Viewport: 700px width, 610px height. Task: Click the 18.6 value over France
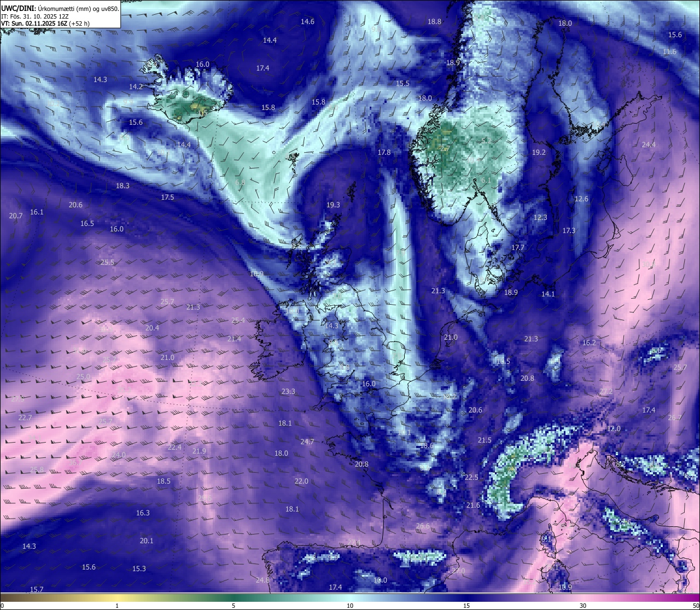coord(427,446)
